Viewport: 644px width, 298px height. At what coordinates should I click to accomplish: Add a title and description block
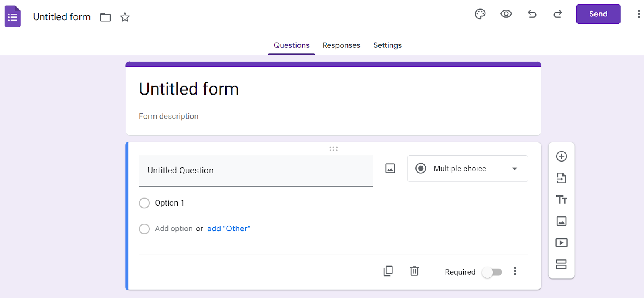pyautogui.click(x=561, y=199)
